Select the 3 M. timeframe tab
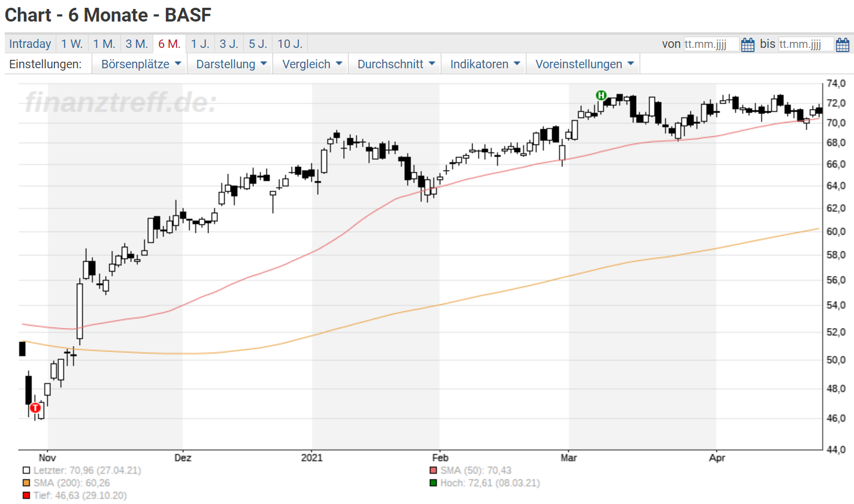This screenshot has width=854, height=504. tap(137, 44)
